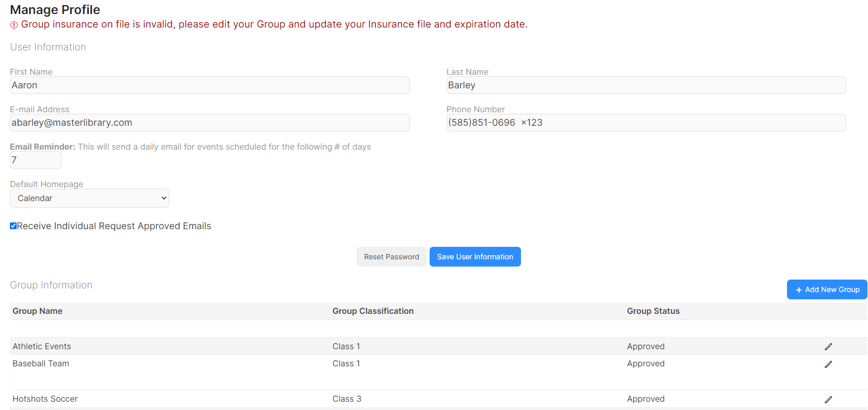Click the Group Information section heading

tap(51, 285)
